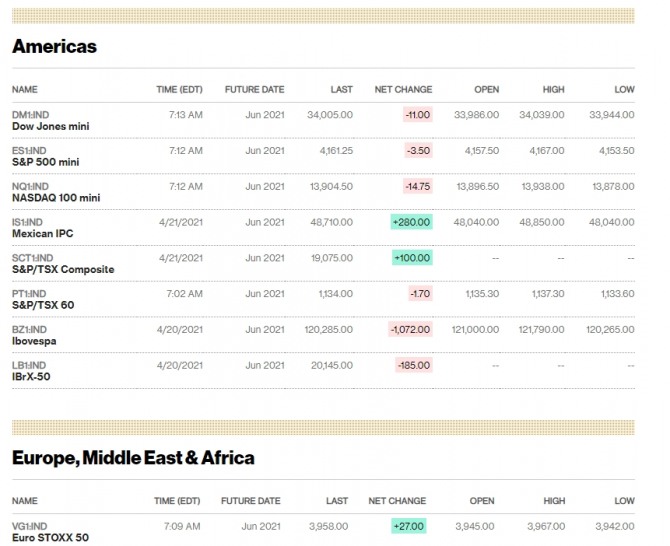Click the Americas NET CHANGE column header
Viewport: 670px width, 546px height.
(x=403, y=90)
